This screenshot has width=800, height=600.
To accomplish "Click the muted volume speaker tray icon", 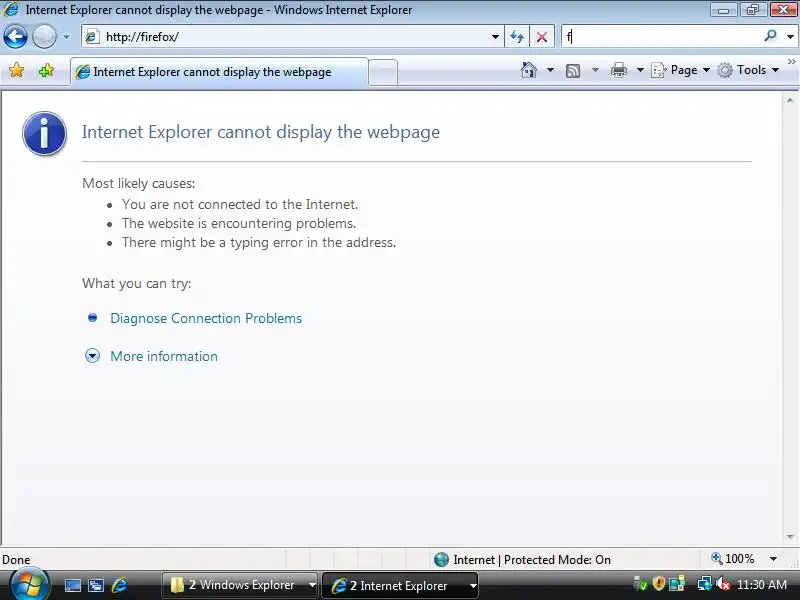I will tap(722, 584).
